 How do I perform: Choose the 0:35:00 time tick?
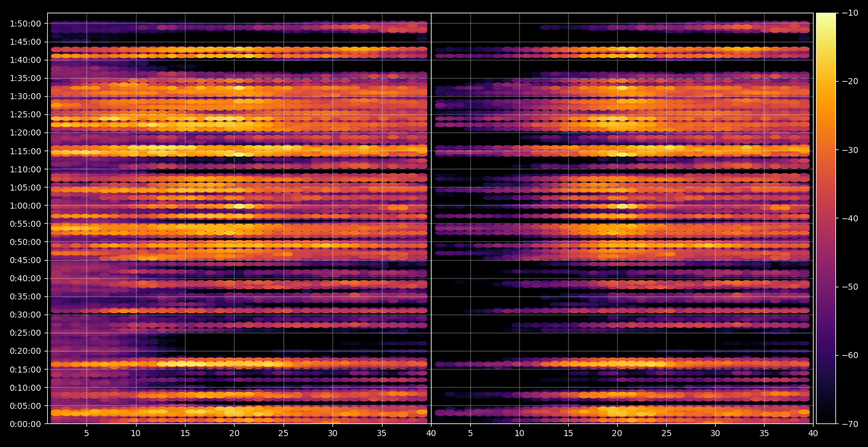(x=26, y=296)
